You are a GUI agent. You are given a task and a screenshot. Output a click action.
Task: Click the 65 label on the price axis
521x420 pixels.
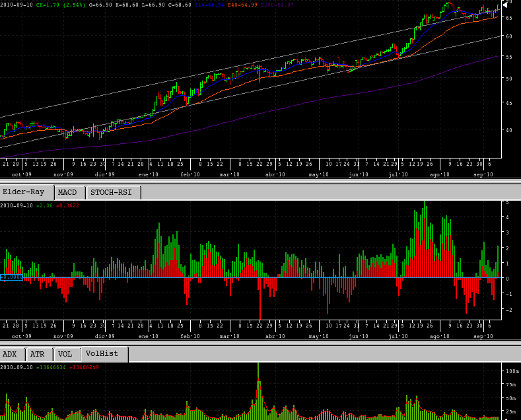click(508, 18)
